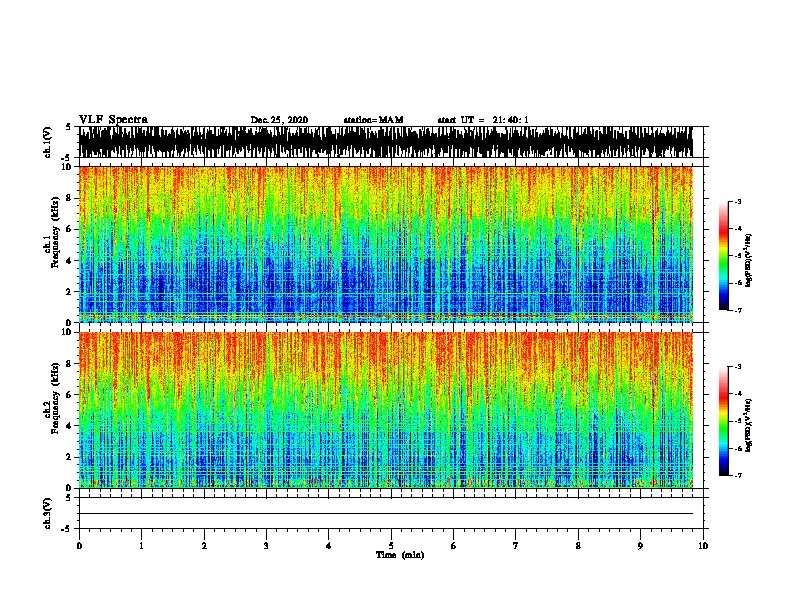Click the "5" tick on the time axis
Viewport: 792px width, 612px height.
[x=391, y=546]
